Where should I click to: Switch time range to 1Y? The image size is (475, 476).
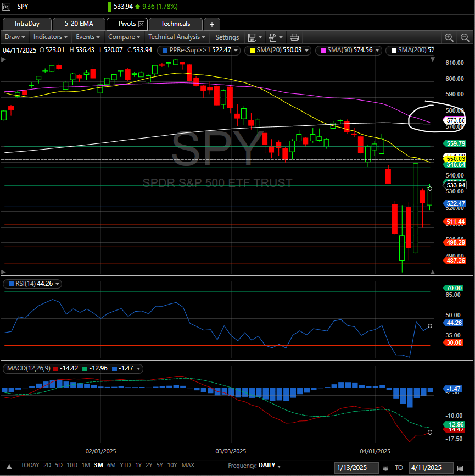138,465
